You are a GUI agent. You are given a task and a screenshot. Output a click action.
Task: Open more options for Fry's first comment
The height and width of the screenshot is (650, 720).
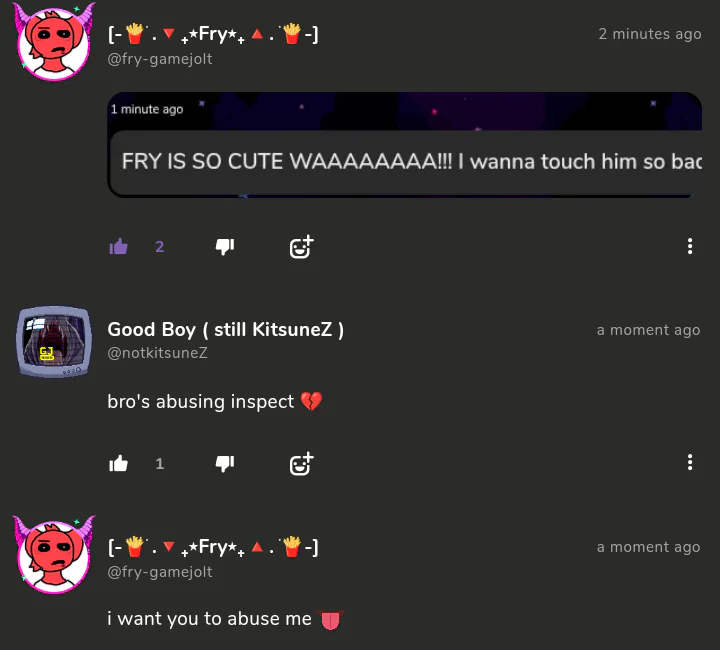coord(690,247)
